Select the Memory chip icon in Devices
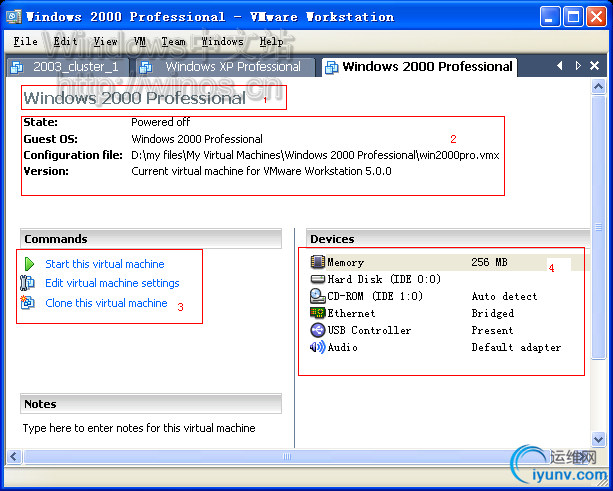This screenshot has height=491, width=613. pos(317,262)
